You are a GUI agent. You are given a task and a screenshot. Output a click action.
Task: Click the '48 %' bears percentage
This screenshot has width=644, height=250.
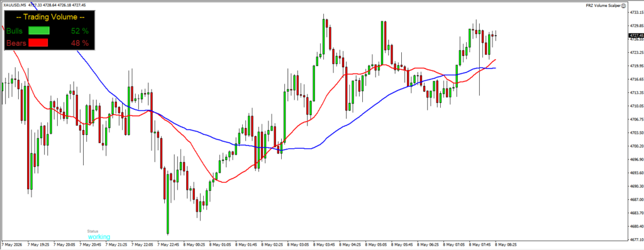coord(80,43)
